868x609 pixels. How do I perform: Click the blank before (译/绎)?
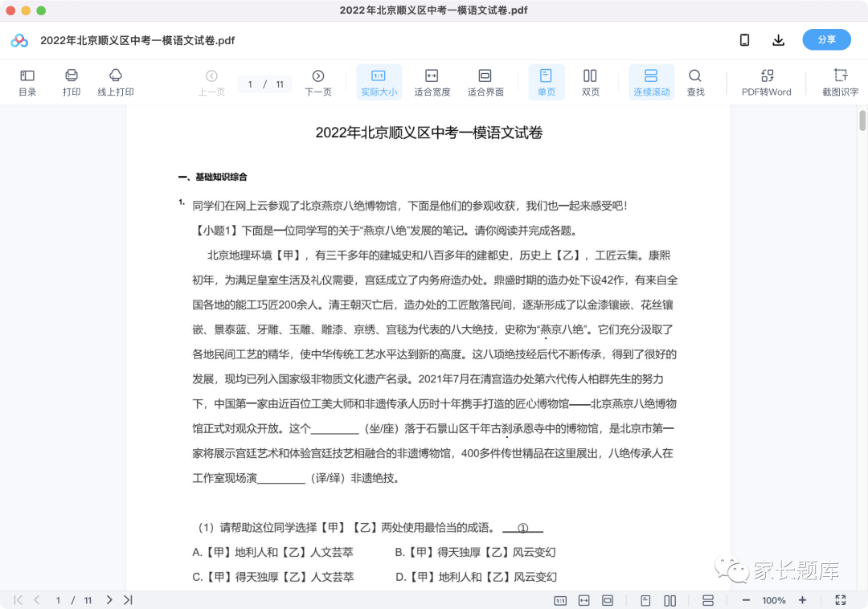(x=281, y=480)
